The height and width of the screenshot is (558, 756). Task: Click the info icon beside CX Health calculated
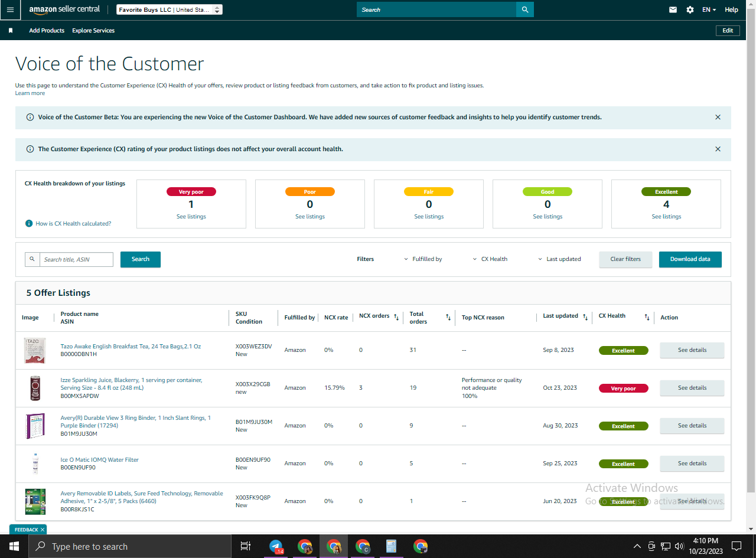coord(28,223)
